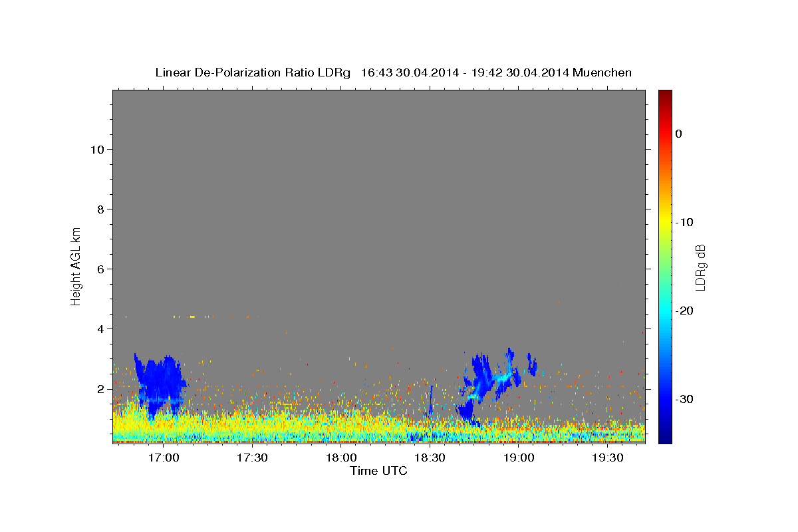Click the 6 km height tick label

pos(100,269)
